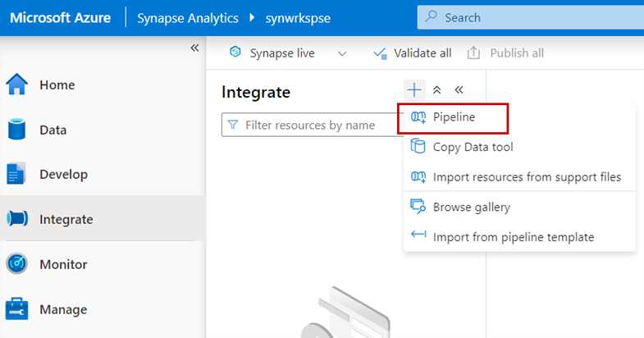Click the funnel filter icon

point(233,125)
